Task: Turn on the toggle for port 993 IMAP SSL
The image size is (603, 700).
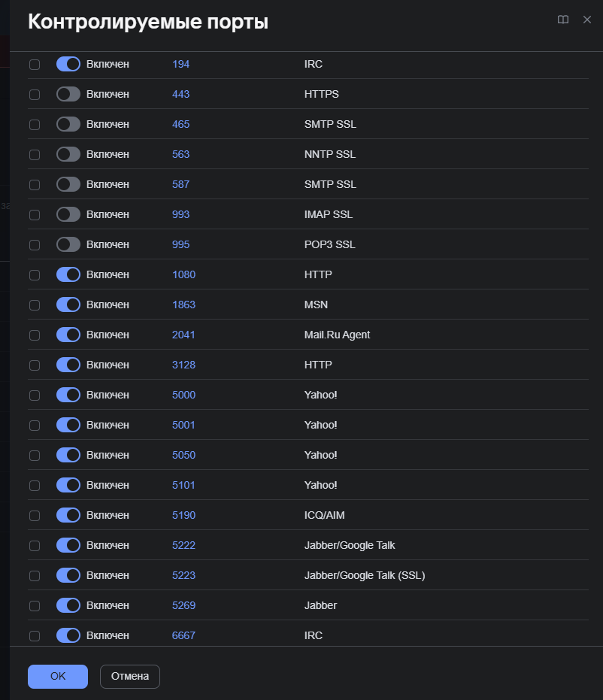Action: click(x=68, y=214)
